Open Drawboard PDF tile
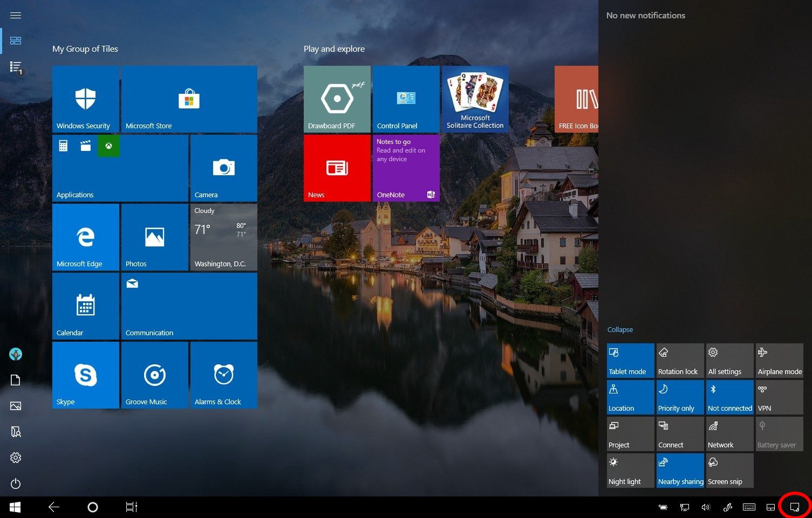 337,99
